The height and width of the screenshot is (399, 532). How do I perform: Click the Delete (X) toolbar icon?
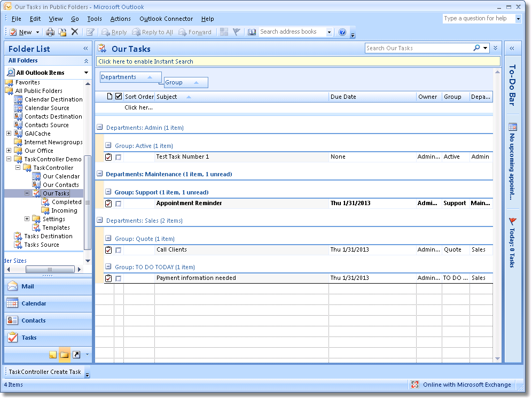click(x=75, y=32)
